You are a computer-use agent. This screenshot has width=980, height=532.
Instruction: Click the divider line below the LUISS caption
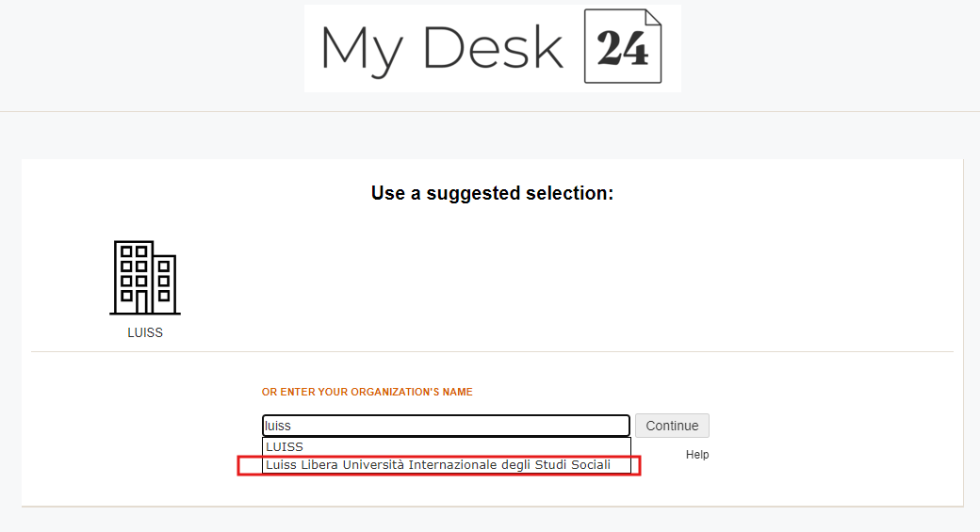pos(492,351)
